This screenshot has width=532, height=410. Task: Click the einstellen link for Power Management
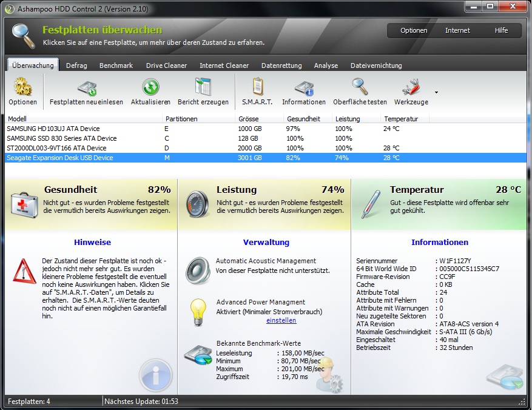point(281,320)
